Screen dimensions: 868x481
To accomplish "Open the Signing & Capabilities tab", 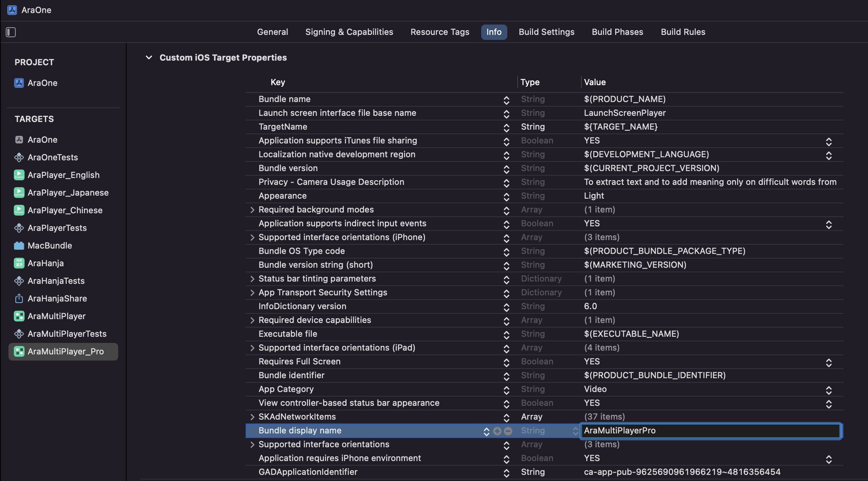I will point(349,32).
